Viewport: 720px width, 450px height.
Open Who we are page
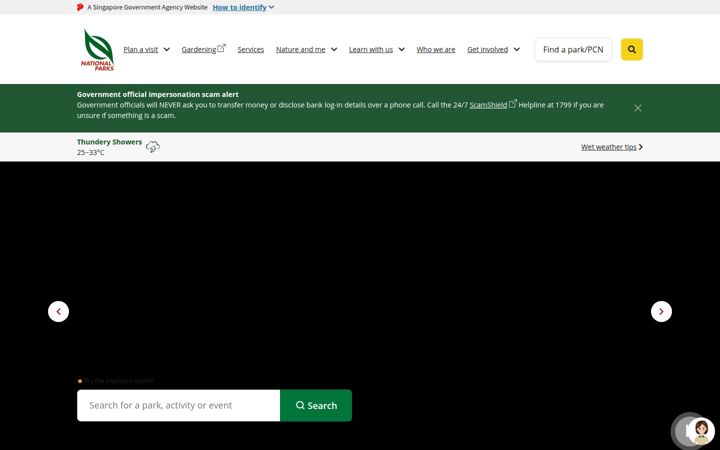coord(436,50)
